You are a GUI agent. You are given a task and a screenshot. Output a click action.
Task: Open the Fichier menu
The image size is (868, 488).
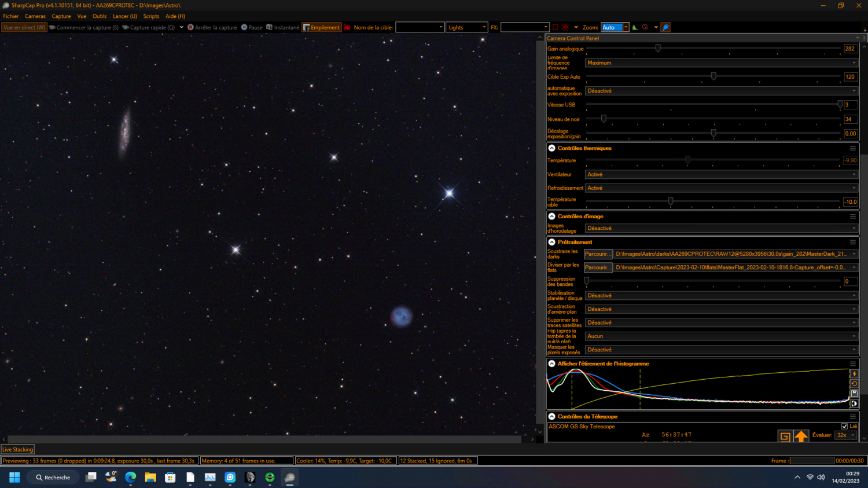(x=11, y=16)
